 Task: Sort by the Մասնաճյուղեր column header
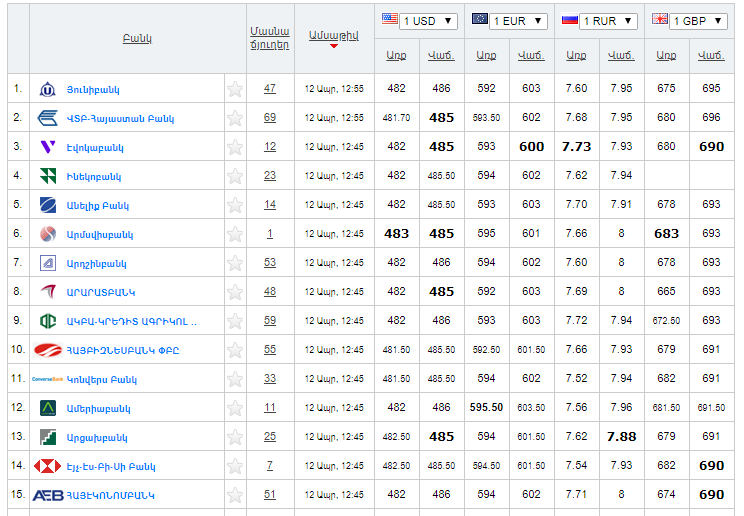(270, 38)
